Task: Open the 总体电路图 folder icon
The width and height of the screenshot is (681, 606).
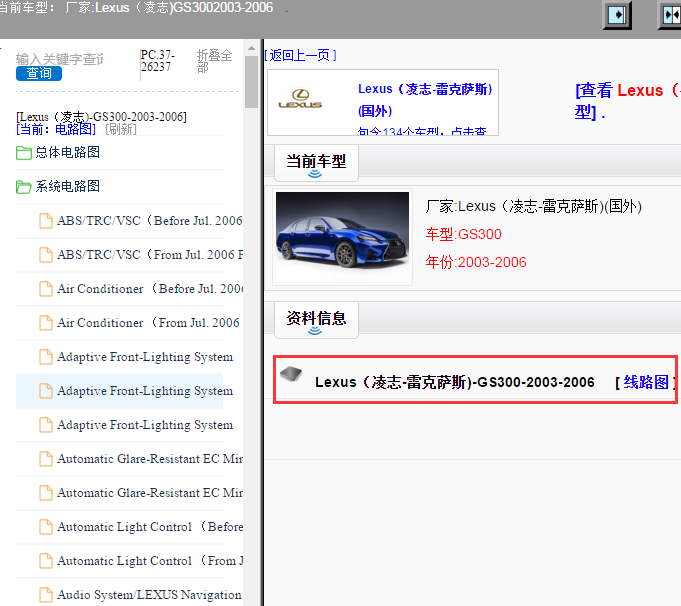Action: pos(23,153)
